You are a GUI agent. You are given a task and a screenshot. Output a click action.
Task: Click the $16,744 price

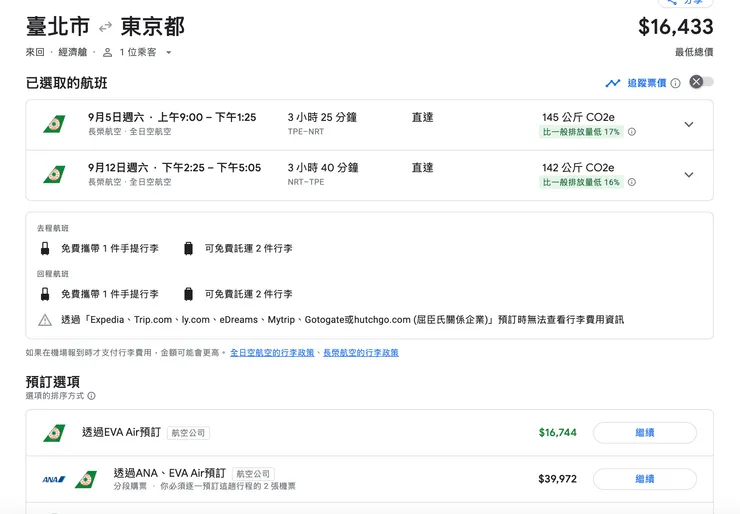pos(557,432)
